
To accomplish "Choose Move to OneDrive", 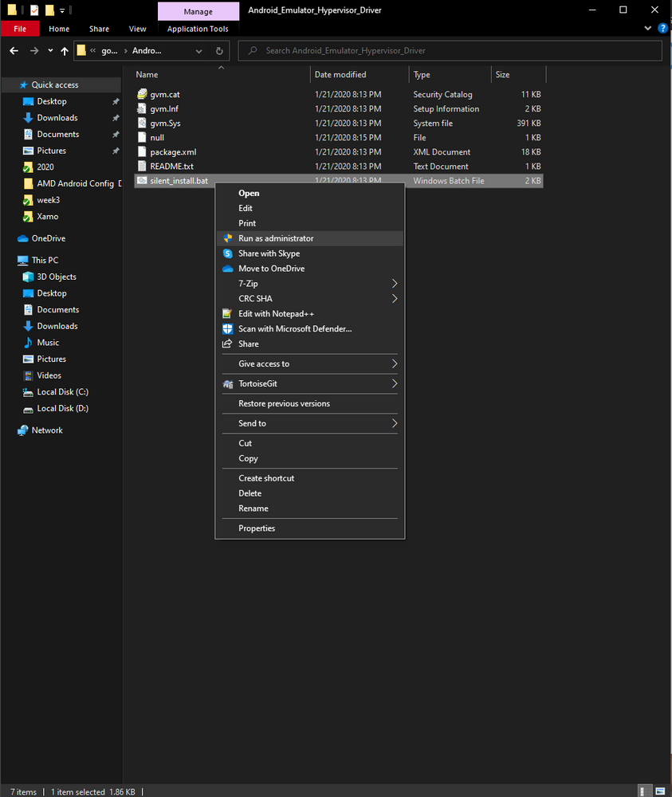I will point(309,269).
